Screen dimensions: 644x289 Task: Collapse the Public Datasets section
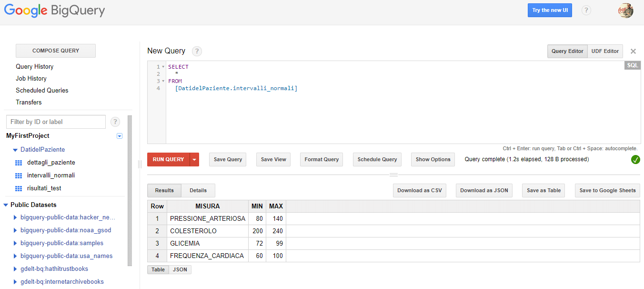[6, 205]
